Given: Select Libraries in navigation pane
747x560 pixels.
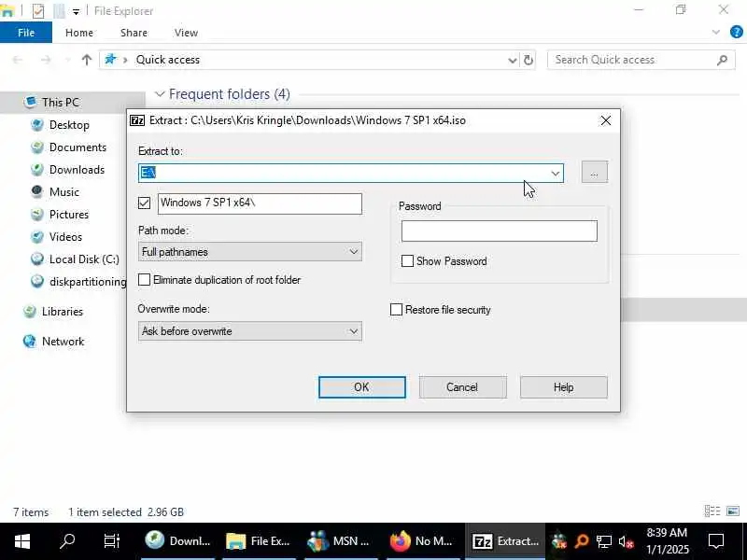Looking at the screenshot, I should [x=62, y=312].
